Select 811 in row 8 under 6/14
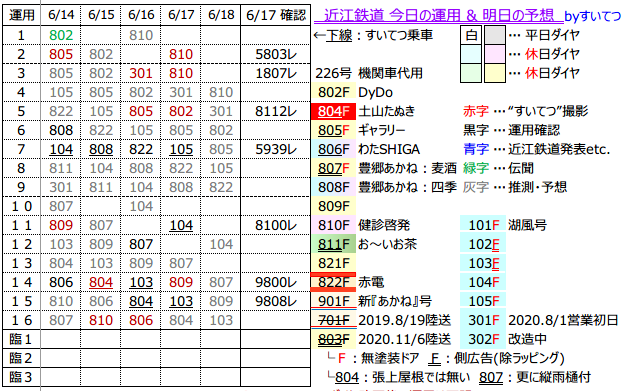The height and width of the screenshot is (391, 629). pyautogui.click(x=61, y=168)
